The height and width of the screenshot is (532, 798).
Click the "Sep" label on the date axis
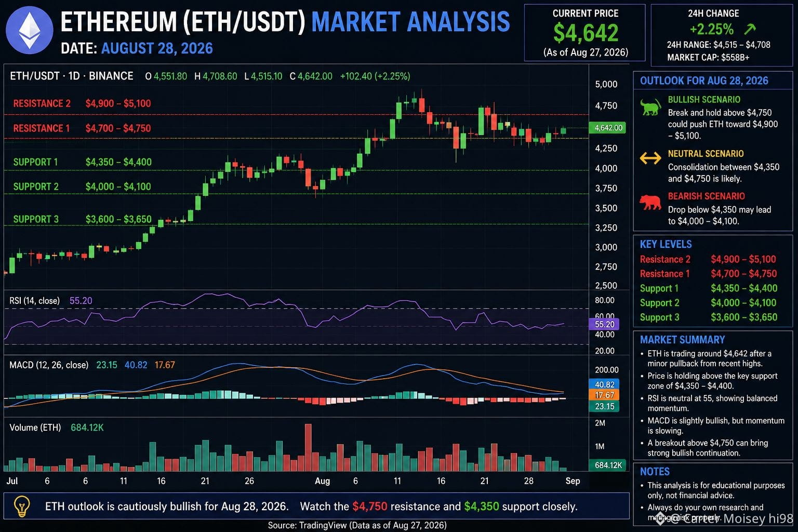(573, 481)
